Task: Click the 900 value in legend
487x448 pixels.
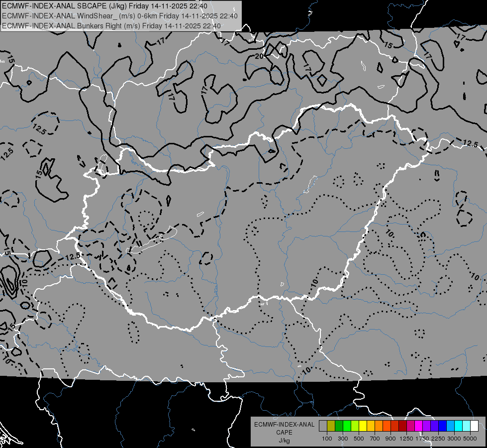Action: pyautogui.click(x=390, y=439)
